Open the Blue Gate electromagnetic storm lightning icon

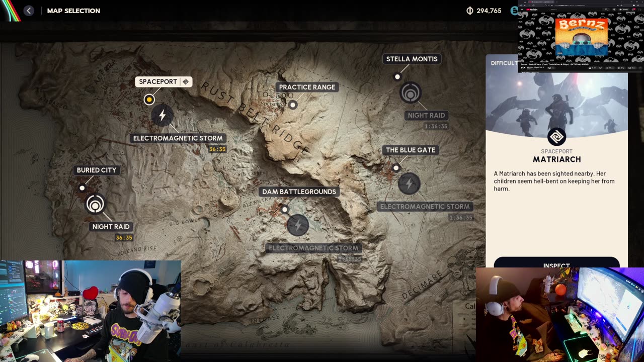click(x=409, y=184)
